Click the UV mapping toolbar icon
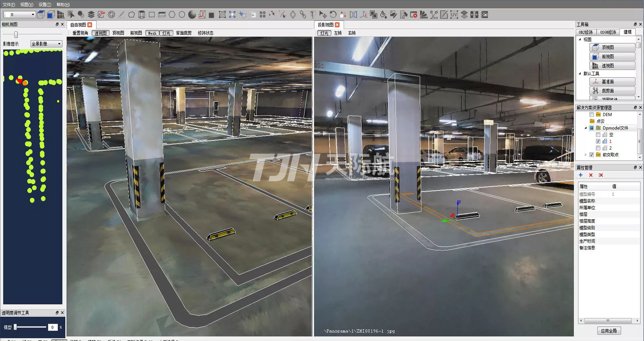644x341 pixels. click(454, 15)
